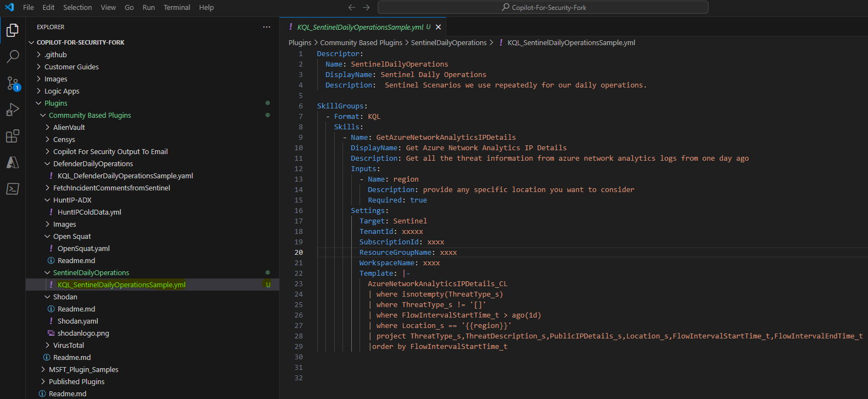
Task: Click Community Based Plugins in breadcrumb
Action: pos(361,43)
